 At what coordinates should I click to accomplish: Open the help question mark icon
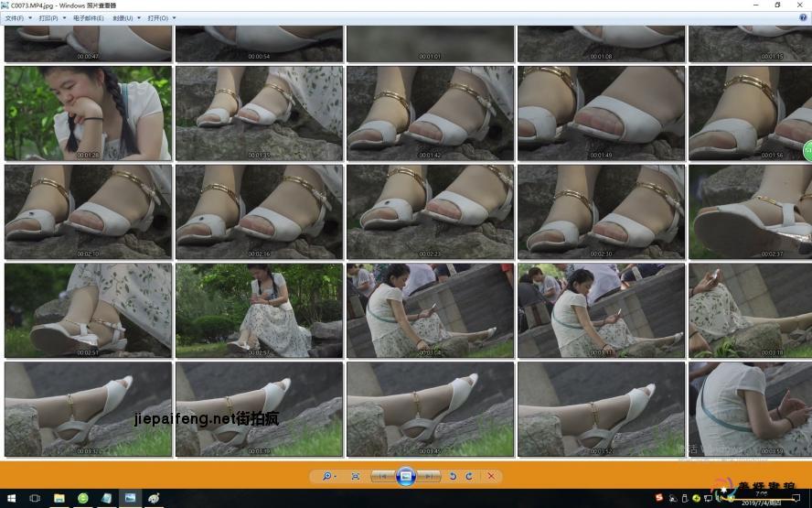point(803,17)
